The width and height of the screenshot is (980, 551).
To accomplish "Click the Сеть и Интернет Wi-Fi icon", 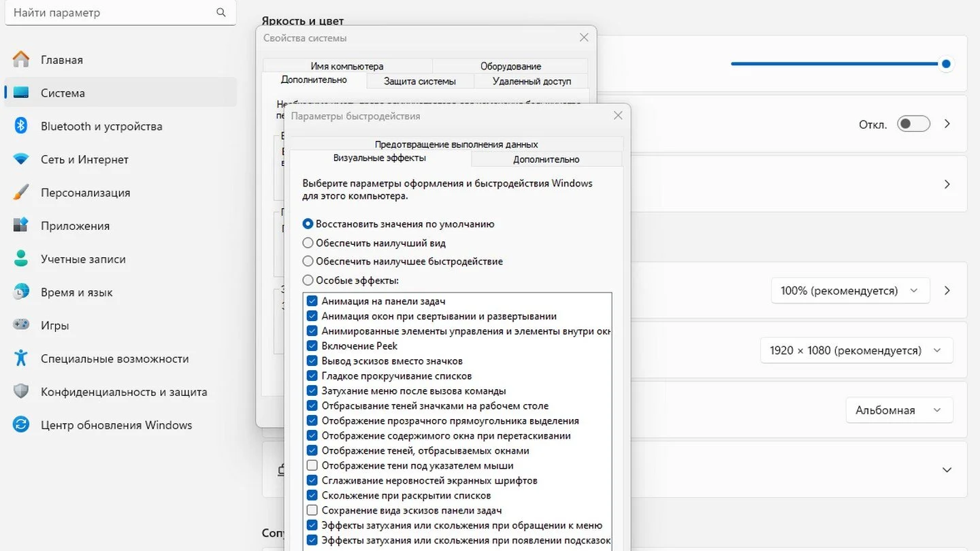I will (21, 159).
